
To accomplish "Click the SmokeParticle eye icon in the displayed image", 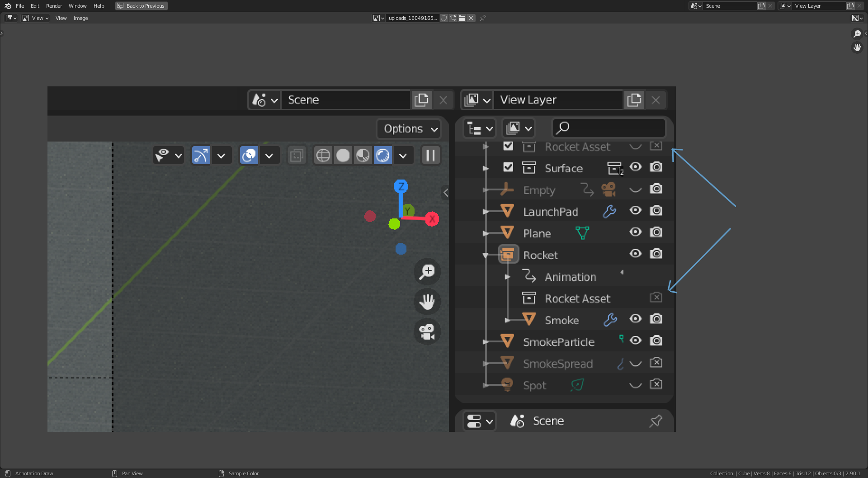I will pyautogui.click(x=635, y=341).
